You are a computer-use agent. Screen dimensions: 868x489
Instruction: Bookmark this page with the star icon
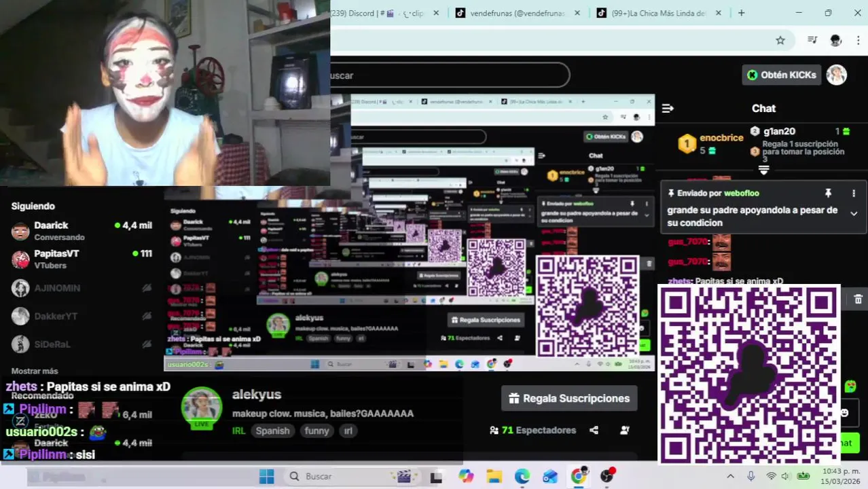click(780, 41)
